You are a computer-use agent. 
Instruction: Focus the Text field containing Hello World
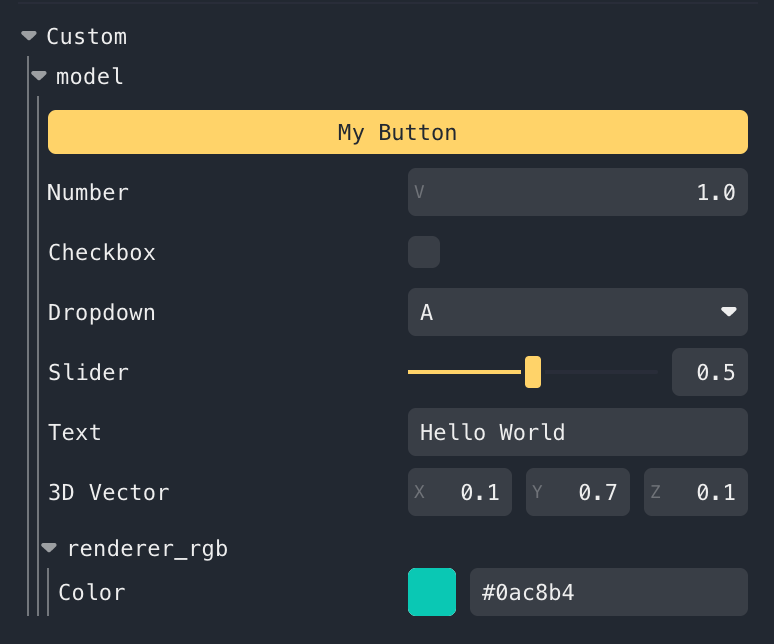pos(577,432)
